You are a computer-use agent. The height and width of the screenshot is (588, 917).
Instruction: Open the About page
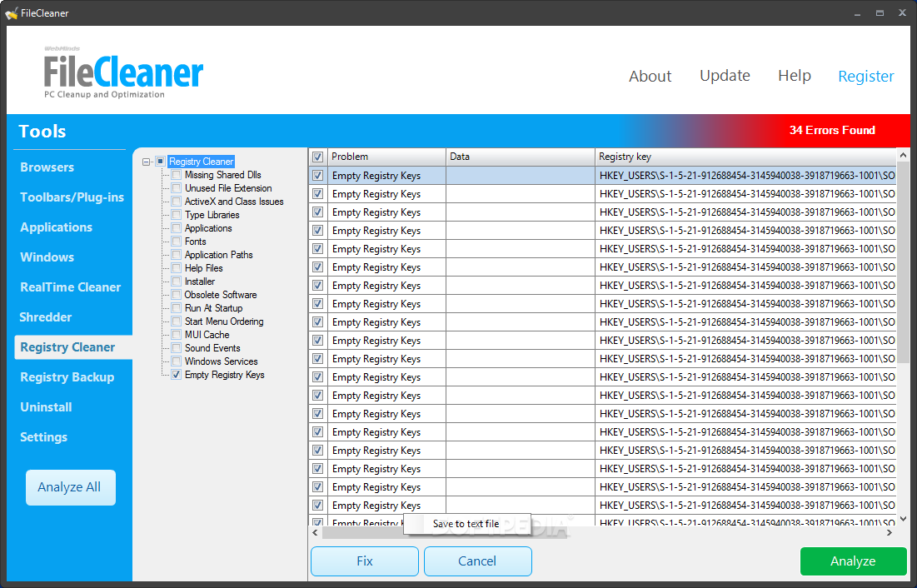coord(650,76)
